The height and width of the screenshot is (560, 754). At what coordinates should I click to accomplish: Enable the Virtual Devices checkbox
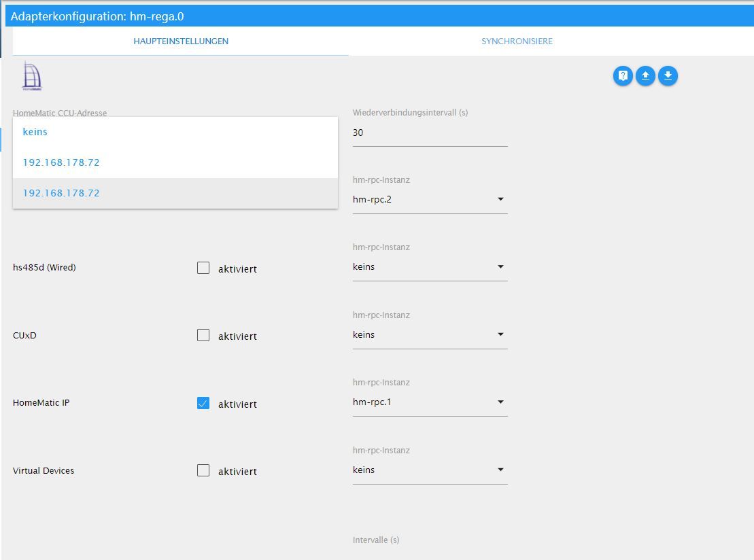click(x=203, y=470)
